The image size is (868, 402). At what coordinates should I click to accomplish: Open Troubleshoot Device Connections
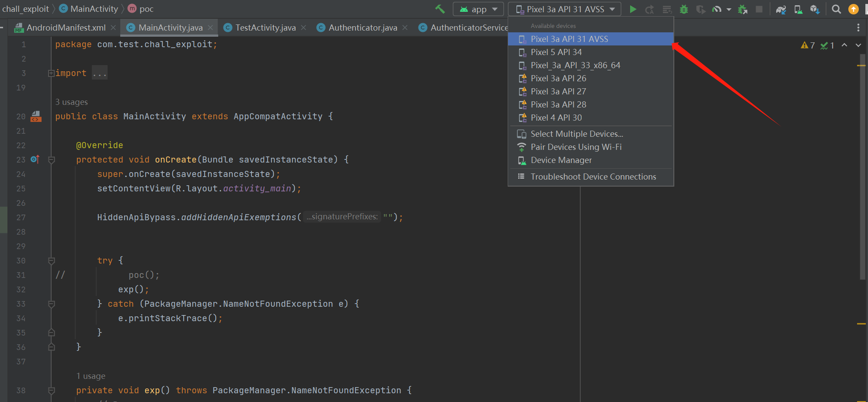(x=590, y=177)
